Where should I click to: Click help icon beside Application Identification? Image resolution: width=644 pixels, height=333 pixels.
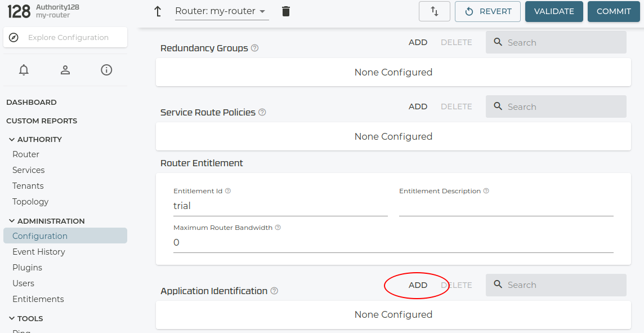[x=274, y=291]
